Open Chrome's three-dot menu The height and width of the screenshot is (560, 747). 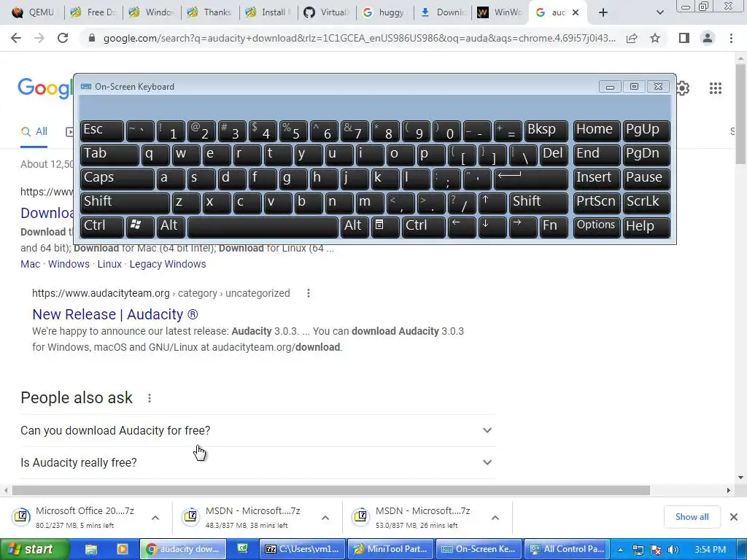pos(731,38)
